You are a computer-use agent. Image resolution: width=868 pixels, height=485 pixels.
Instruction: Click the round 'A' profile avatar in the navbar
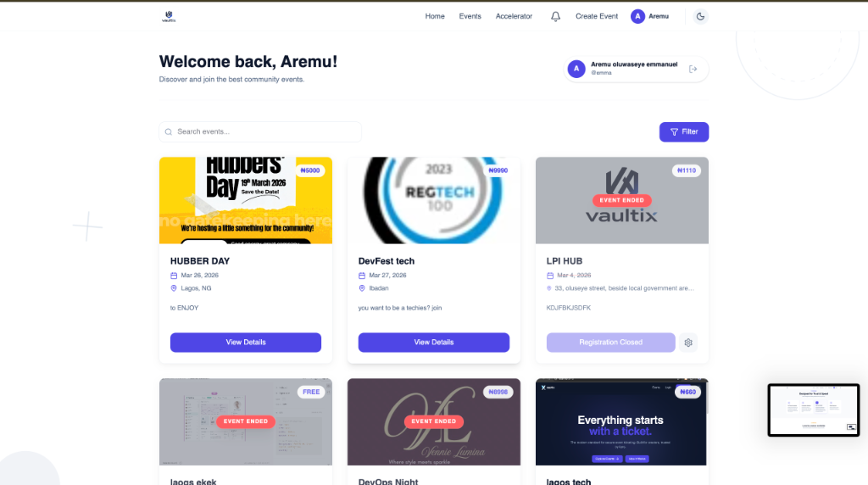637,17
